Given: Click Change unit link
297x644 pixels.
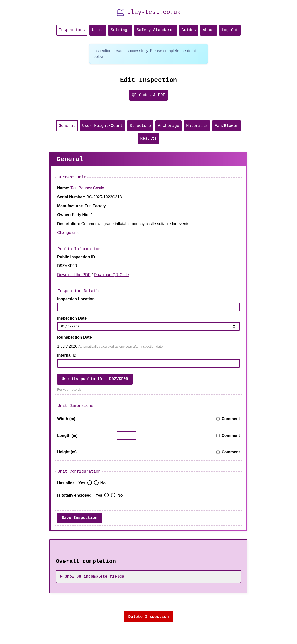Looking at the screenshot, I should click(x=68, y=232).
